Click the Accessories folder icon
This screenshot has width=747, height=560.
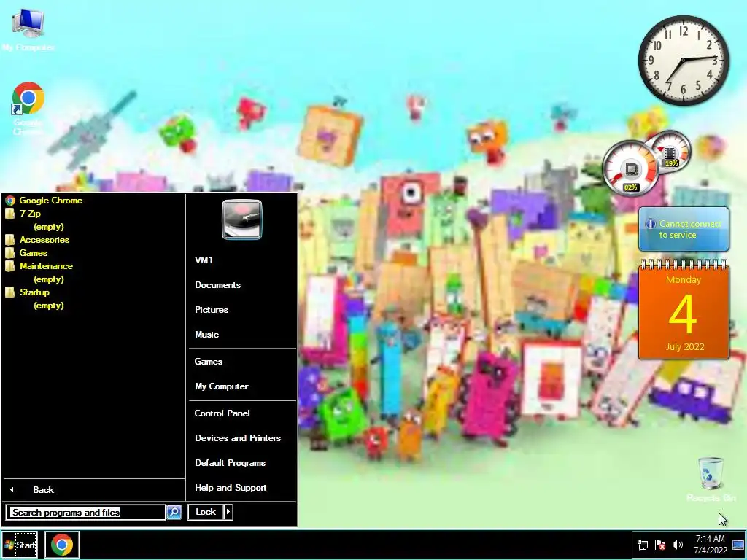tap(10, 240)
